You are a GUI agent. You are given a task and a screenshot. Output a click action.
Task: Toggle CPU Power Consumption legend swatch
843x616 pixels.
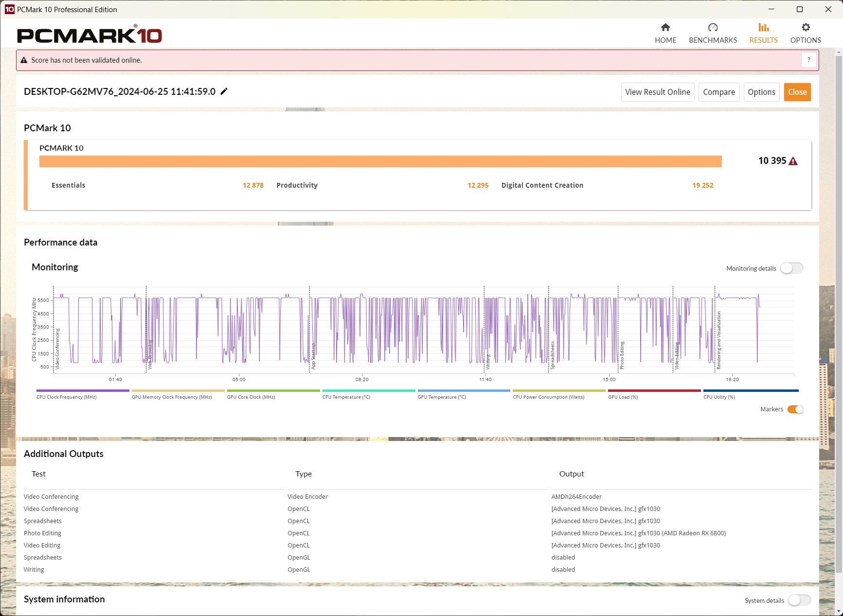click(559, 390)
